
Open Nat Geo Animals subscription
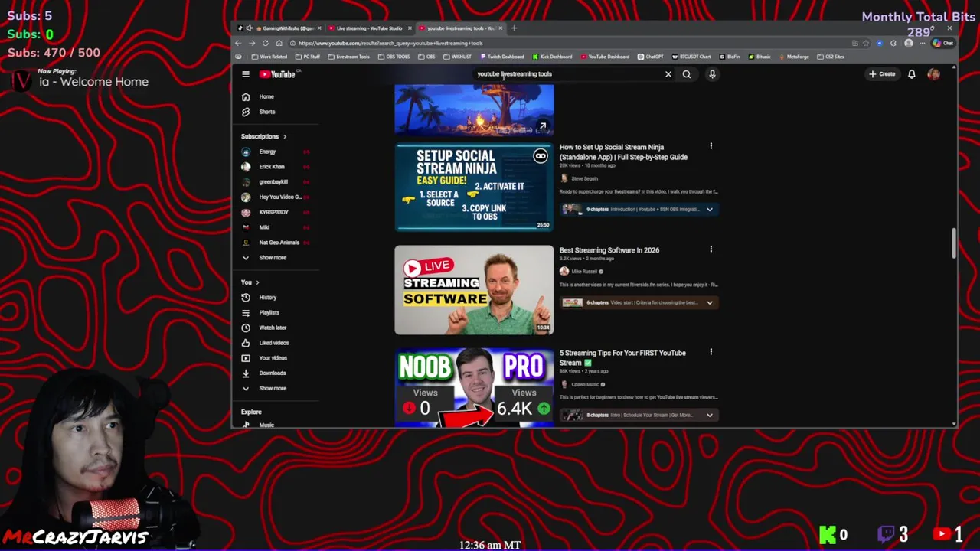(277, 243)
